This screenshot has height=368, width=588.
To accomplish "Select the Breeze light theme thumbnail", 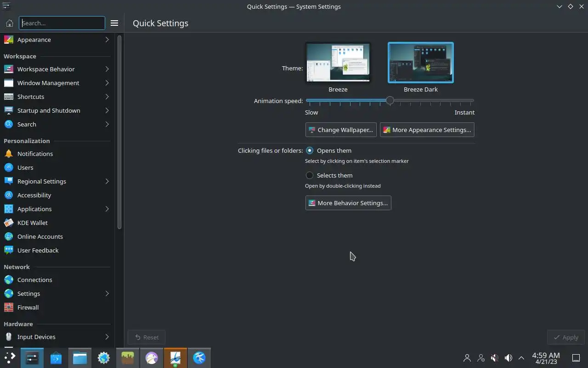I will click(338, 63).
